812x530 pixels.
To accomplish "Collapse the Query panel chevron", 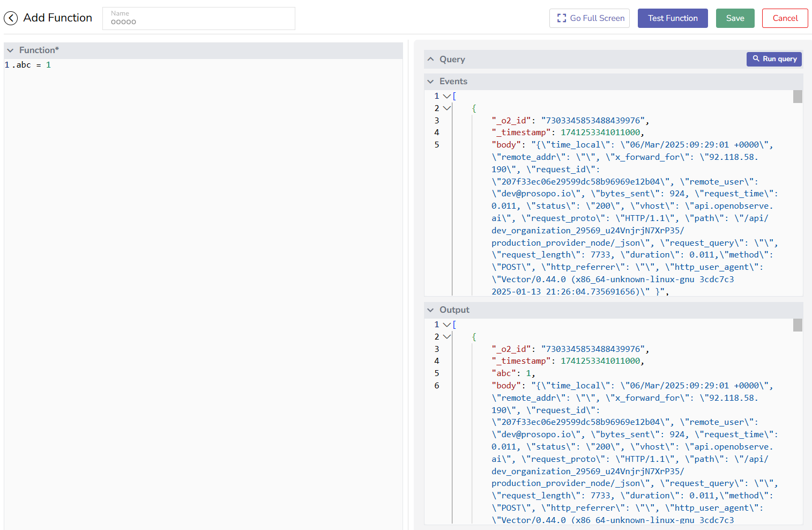I will click(431, 59).
